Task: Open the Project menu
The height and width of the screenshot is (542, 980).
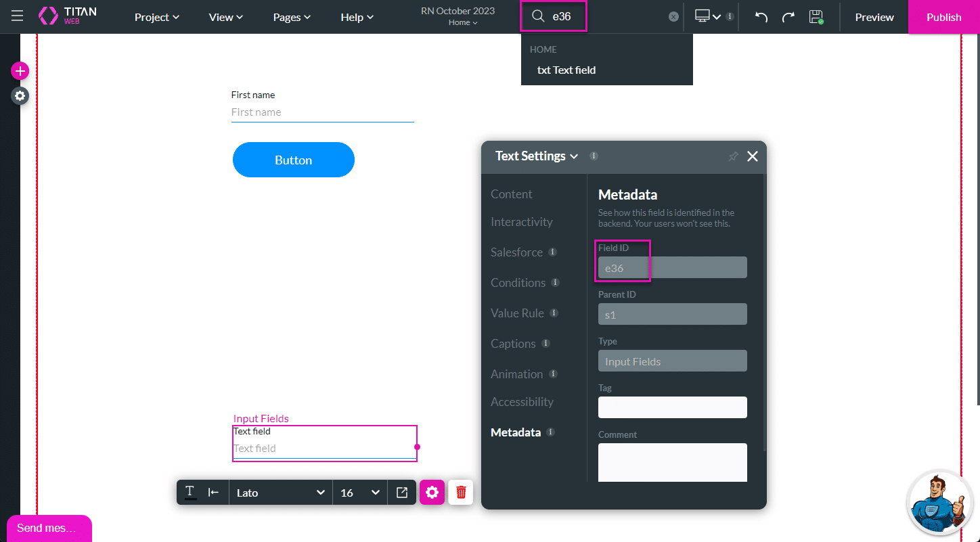Action: pyautogui.click(x=156, y=17)
